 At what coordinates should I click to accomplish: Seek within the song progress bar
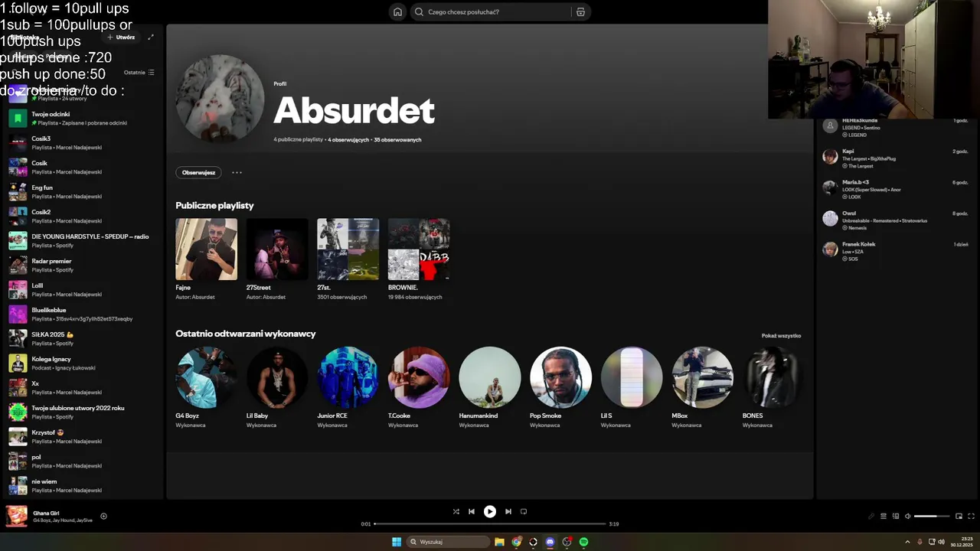490,523
